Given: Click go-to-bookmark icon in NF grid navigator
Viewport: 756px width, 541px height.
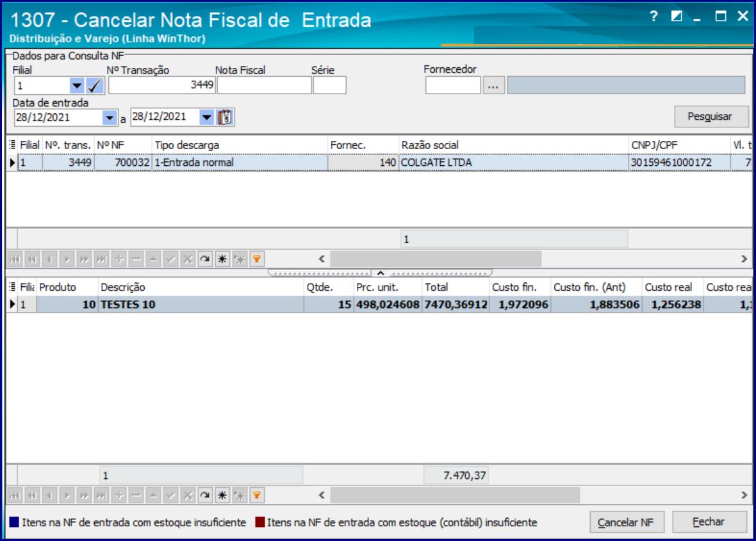Looking at the screenshot, I should tap(240, 259).
